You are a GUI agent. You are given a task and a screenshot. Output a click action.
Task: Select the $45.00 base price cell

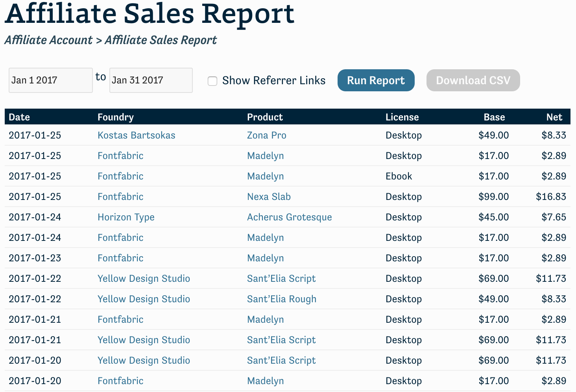[x=493, y=217]
